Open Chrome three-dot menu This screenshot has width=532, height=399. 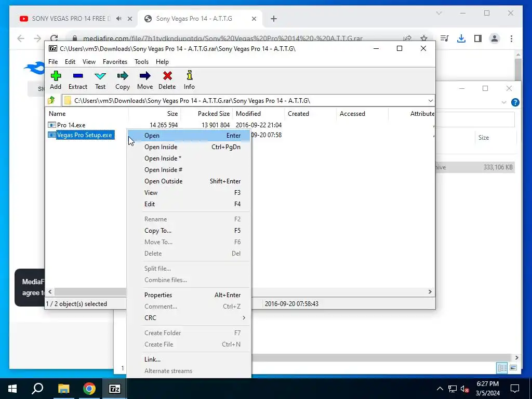(x=511, y=38)
